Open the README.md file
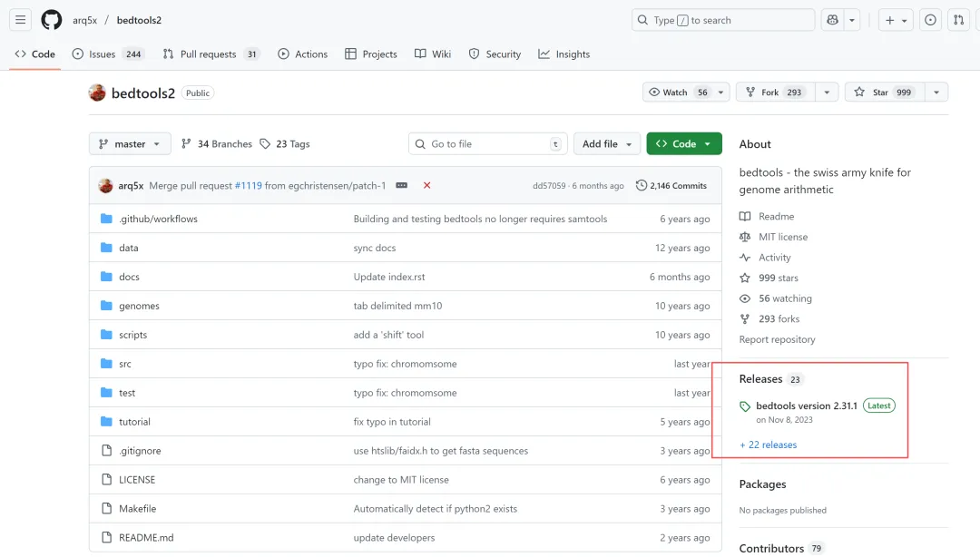Viewport: 980px width, 557px height. coord(146,538)
